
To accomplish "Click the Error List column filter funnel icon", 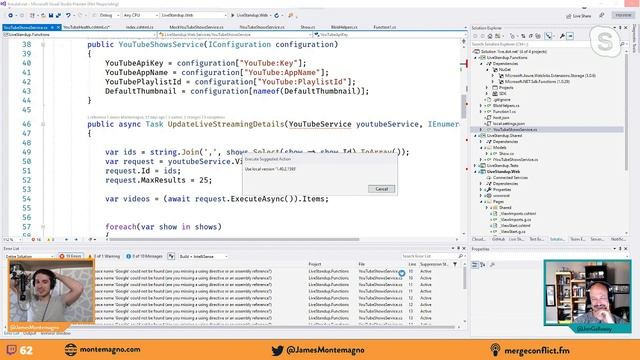I will [455, 264].
